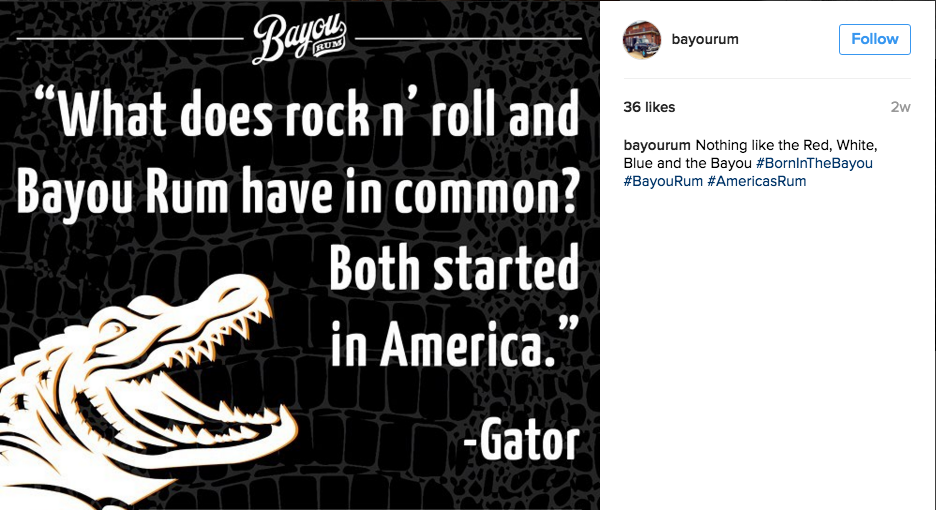
Task: View the 36 likes list
Action: click(649, 107)
